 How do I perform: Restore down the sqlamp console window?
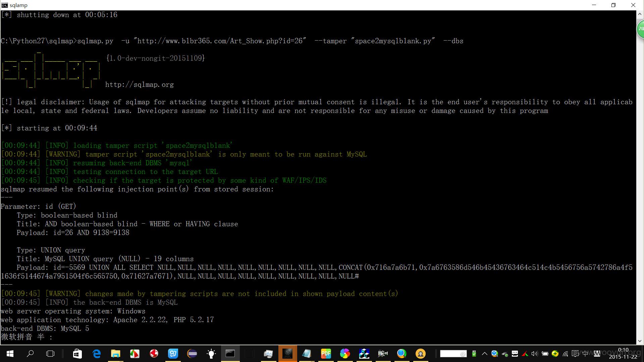pos(613,5)
